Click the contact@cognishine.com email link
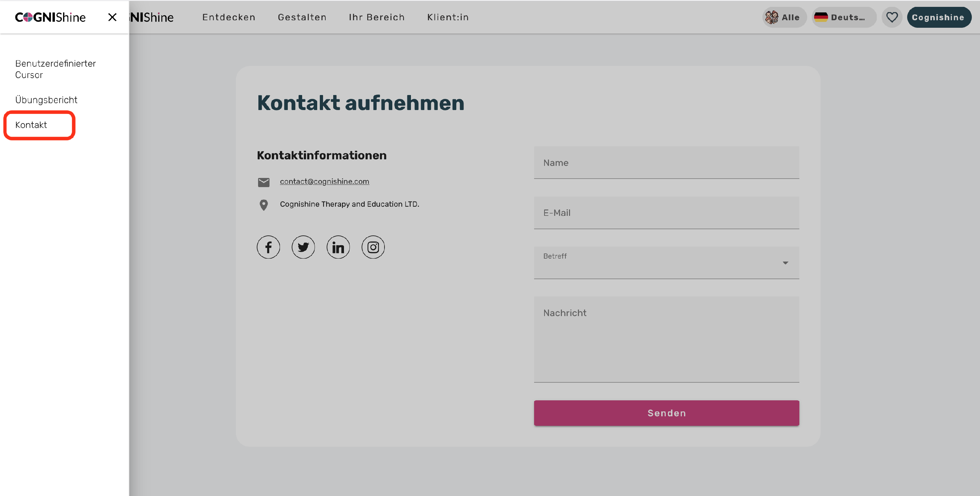The width and height of the screenshot is (980, 496). pyautogui.click(x=324, y=182)
